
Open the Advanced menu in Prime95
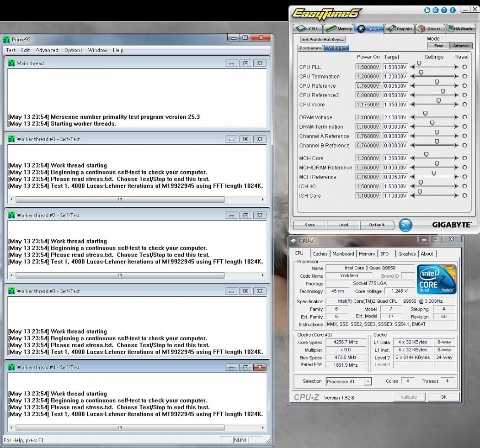tap(47, 50)
